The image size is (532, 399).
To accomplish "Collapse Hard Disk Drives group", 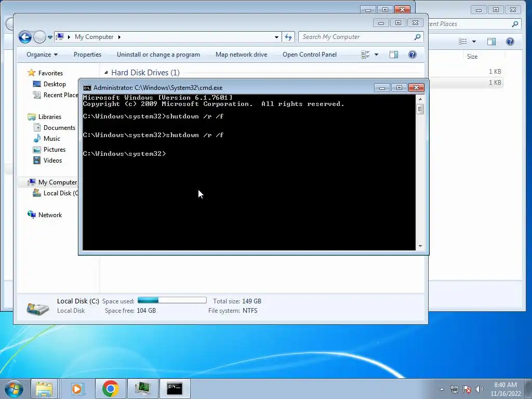I will tap(106, 73).
